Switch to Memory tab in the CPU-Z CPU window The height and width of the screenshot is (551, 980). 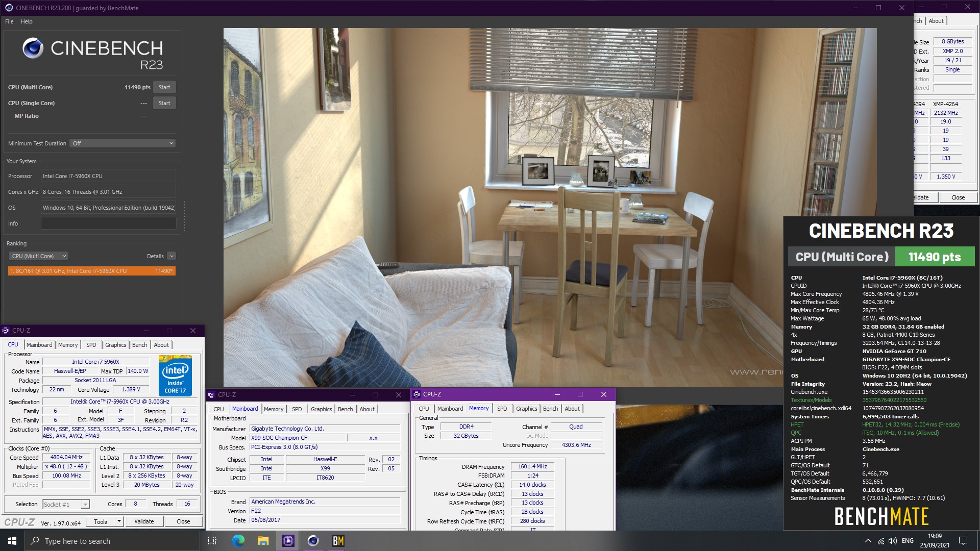pyautogui.click(x=68, y=345)
